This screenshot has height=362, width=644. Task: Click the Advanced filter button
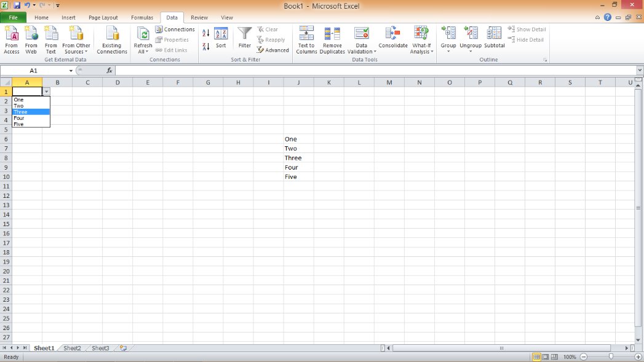tap(273, 50)
